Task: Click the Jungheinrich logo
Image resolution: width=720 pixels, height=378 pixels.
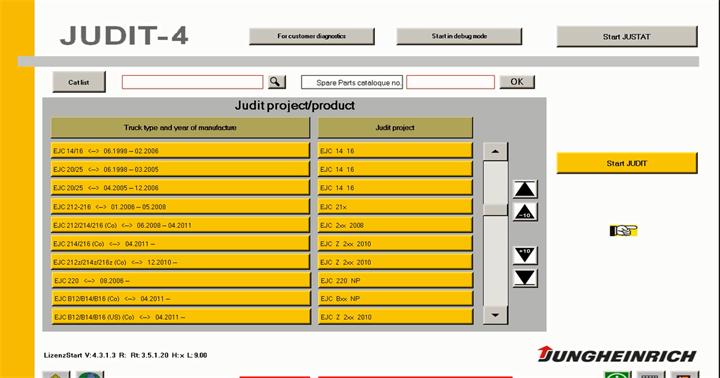Action: [x=617, y=355]
